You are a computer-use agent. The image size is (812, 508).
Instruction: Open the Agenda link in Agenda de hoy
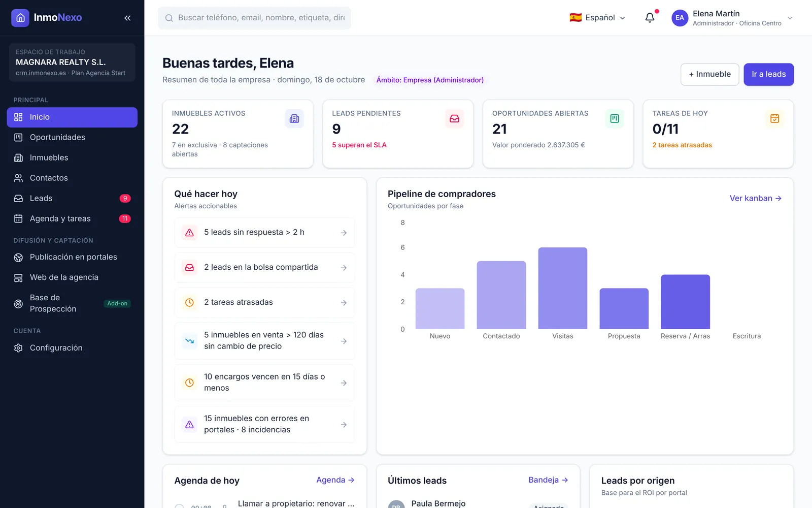click(x=335, y=480)
